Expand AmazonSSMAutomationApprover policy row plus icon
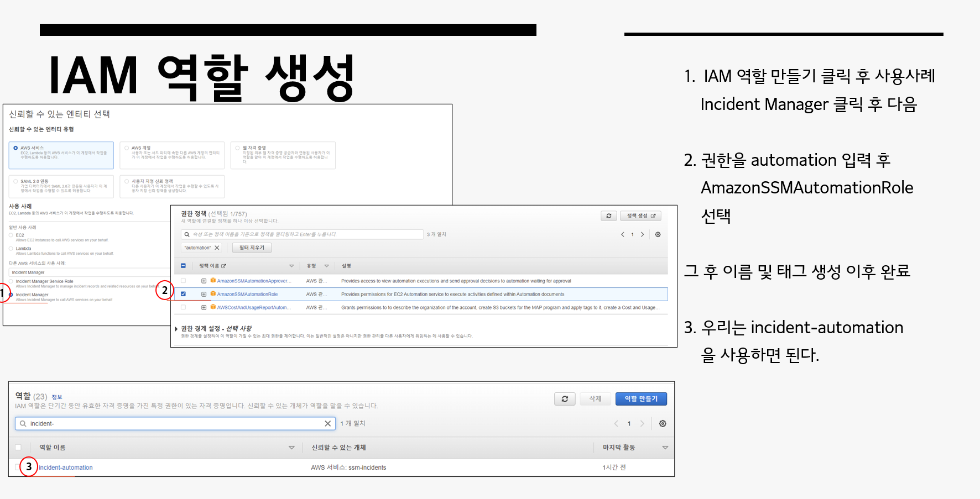Screen dimensions: 980x499 tap(204, 281)
